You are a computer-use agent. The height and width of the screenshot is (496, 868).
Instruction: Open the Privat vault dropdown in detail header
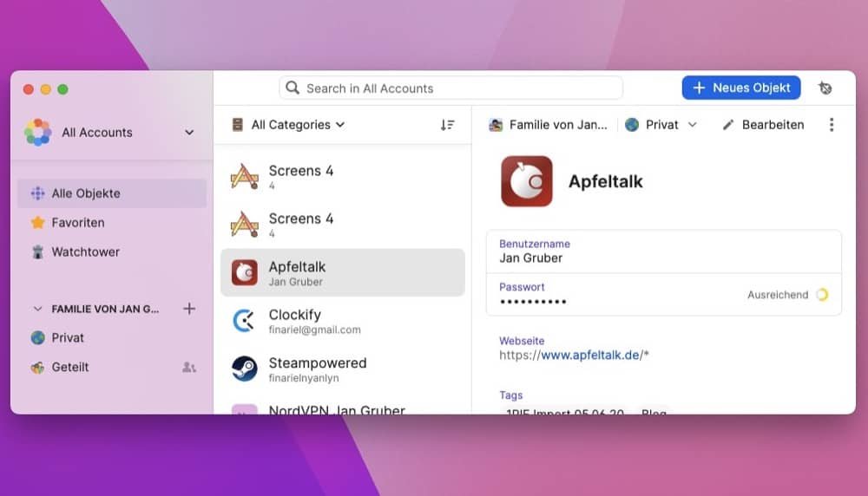[661, 125]
